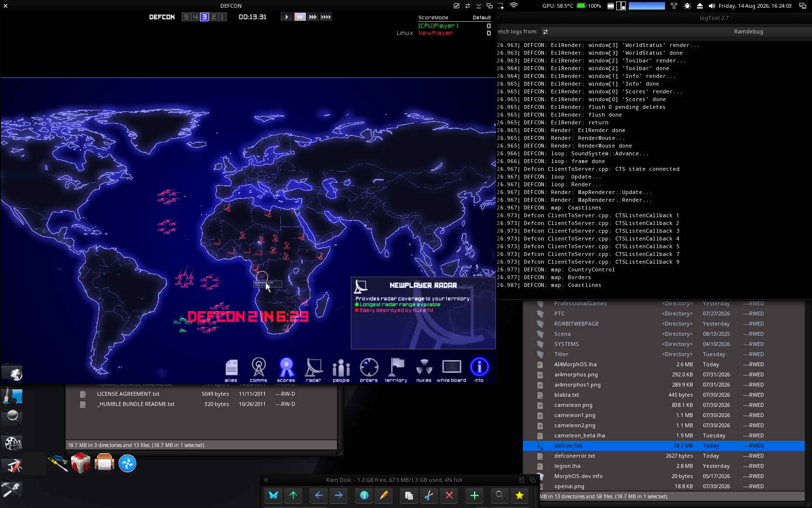
Task: Select LICENSE AGREEMENT.txt file
Action: click(201, 394)
